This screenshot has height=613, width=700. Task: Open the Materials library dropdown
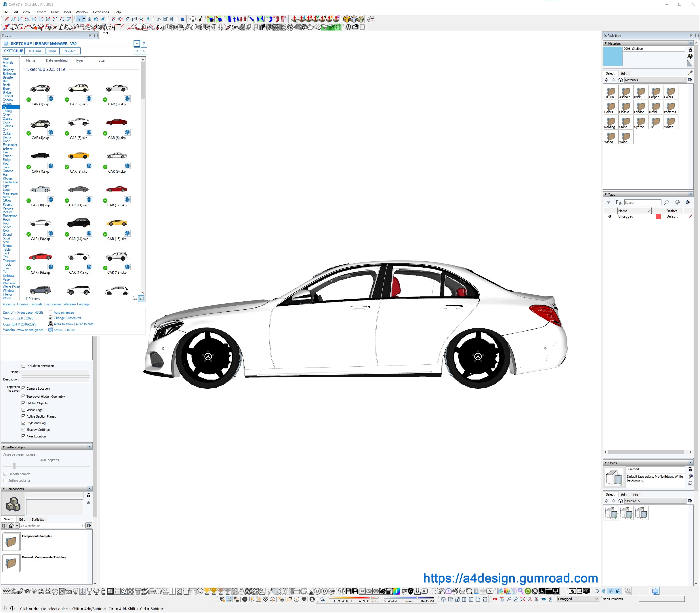(x=655, y=80)
